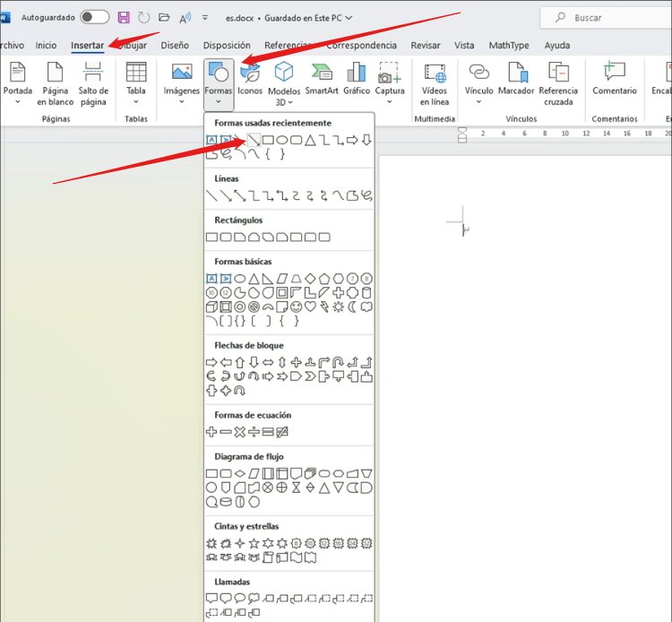Select the double-arrow straight line under Líneas
The width and height of the screenshot is (672, 622).
coord(240,196)
